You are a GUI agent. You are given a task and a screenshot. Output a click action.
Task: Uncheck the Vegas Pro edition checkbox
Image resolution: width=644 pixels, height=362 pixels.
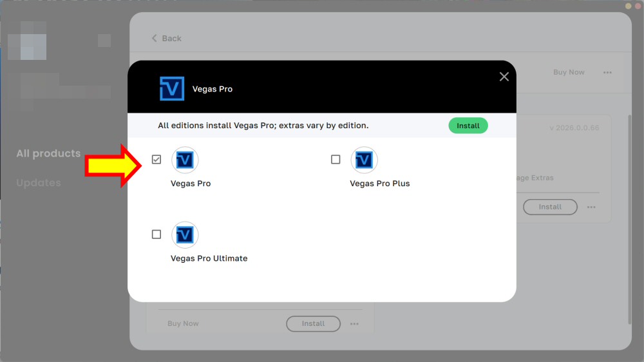tap(156, 160)
